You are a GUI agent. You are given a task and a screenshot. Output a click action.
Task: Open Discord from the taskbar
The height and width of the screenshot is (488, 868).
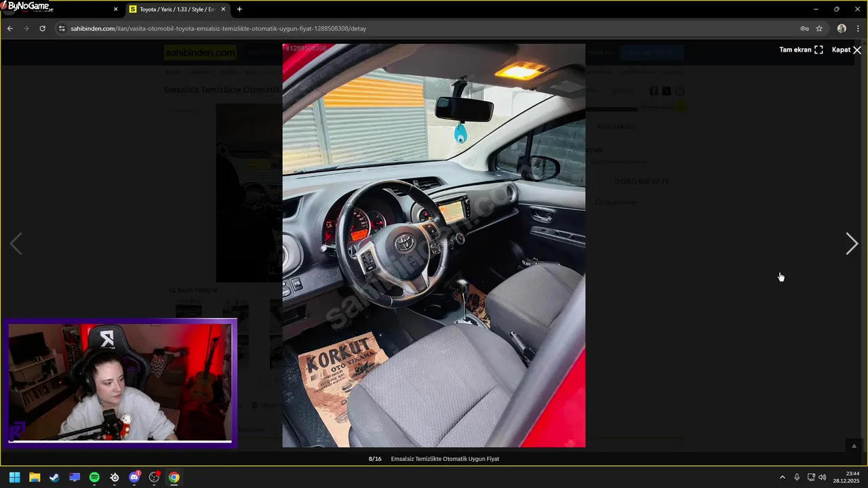coord(134,477)
